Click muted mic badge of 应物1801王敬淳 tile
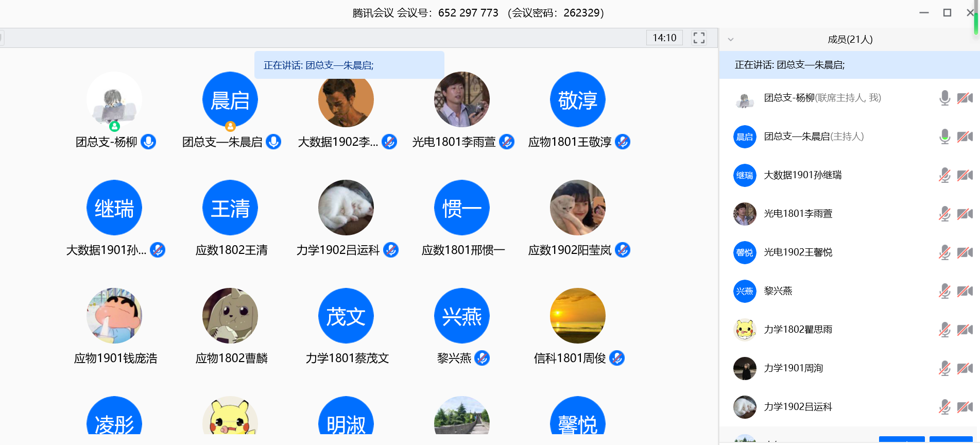The width and height of the screenshot is (980, 445). tap(623, 142)
